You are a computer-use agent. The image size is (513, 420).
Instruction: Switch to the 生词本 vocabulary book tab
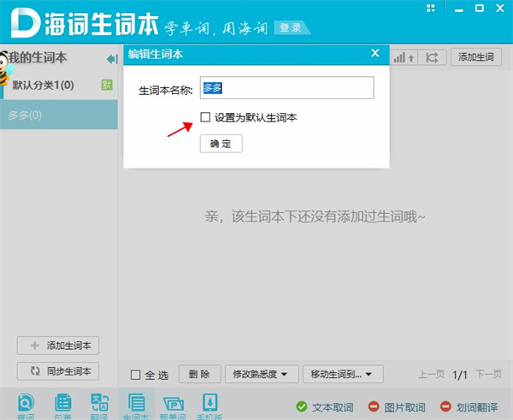click(136, 406)
